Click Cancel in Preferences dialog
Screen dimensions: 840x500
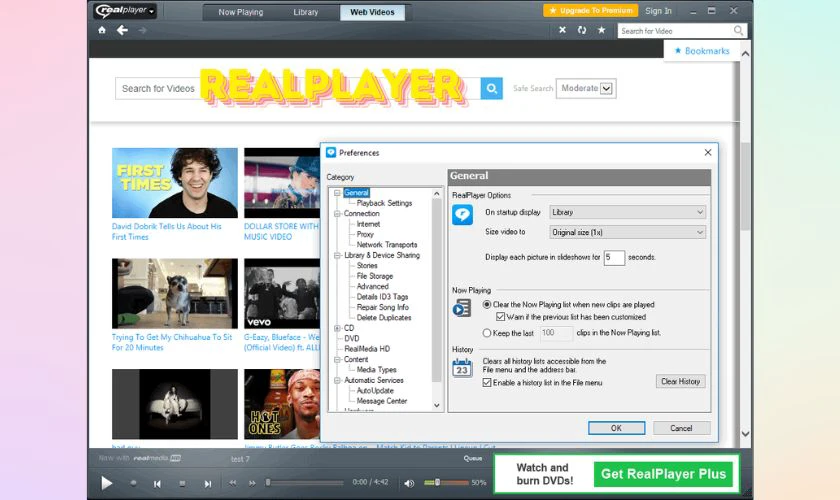(x=681, y=428)
